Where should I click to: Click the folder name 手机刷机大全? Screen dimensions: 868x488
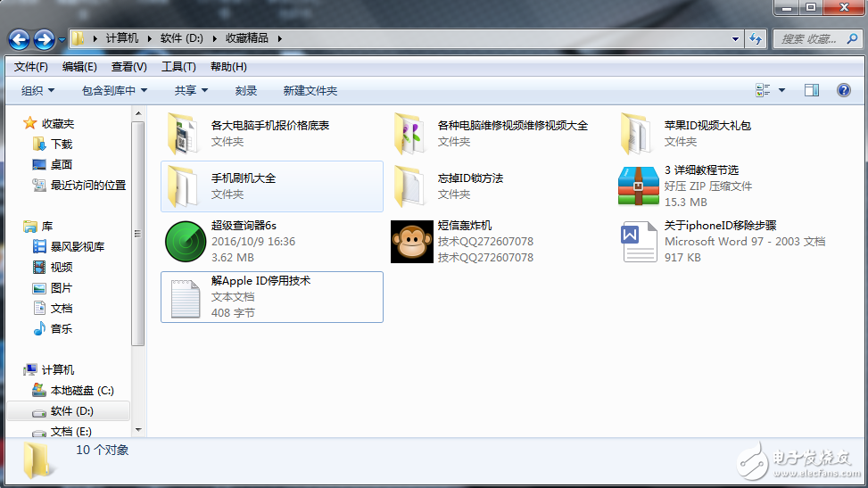coord(243,178)
